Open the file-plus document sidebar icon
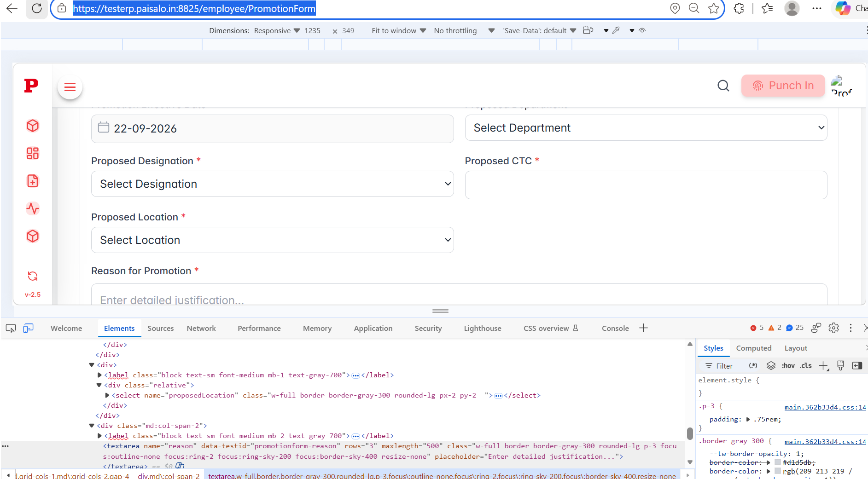868x479 pixels. pyautogui.click(x=33, y=181)
